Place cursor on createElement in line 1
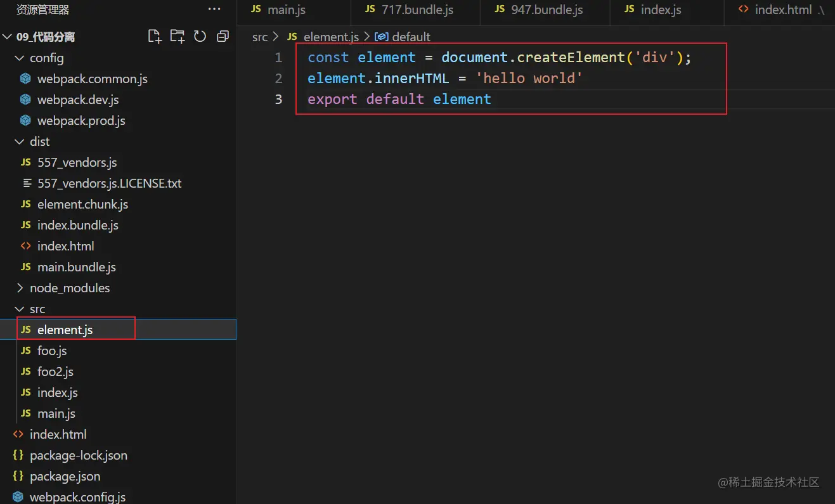Viewport: 835px width, 504px height. pyautogui.click(x=571, y=58)
